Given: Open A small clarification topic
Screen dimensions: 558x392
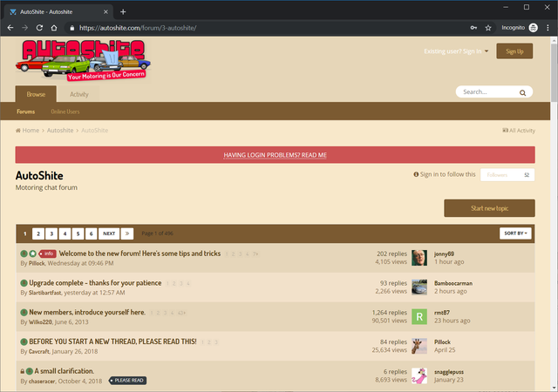Looking at the screenshot, I should click(x=65, y=371).
